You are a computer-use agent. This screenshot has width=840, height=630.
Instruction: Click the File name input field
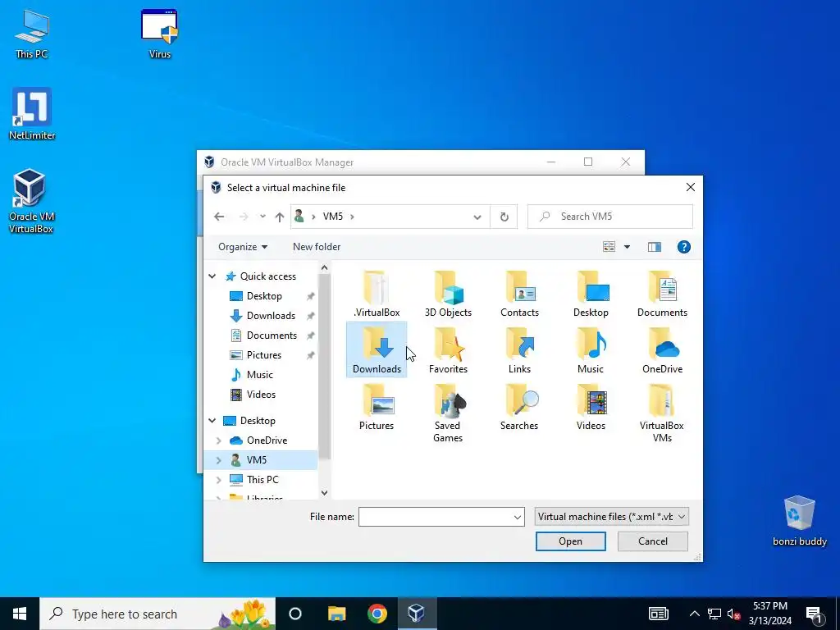[435, 517]
